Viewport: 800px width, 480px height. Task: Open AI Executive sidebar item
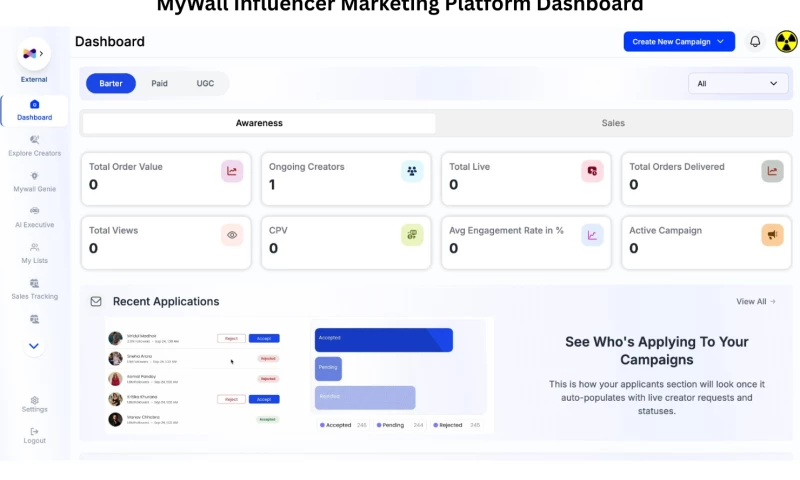click(x=34, y=217)
